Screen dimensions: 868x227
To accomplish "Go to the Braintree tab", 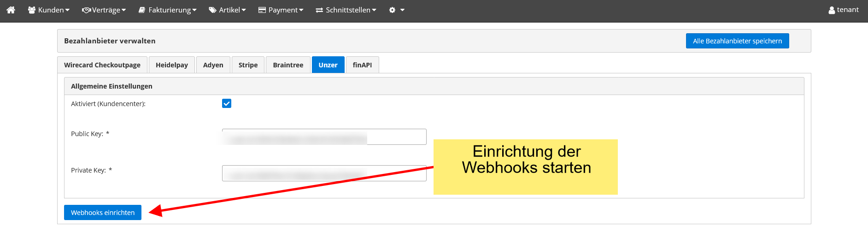I will (x=288, y=65).
